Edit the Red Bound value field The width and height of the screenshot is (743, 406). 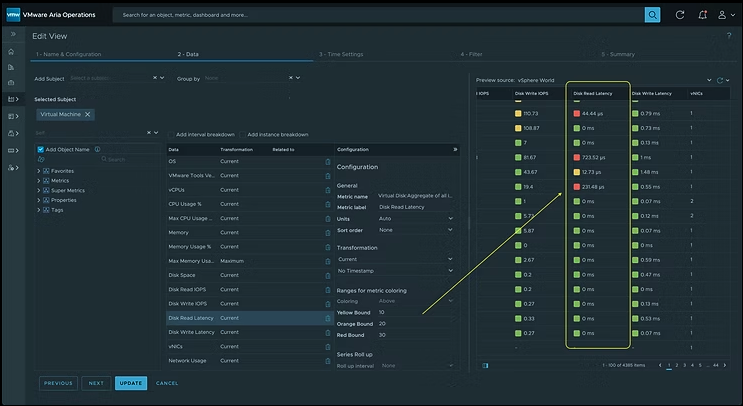click(x=415, y=335)
